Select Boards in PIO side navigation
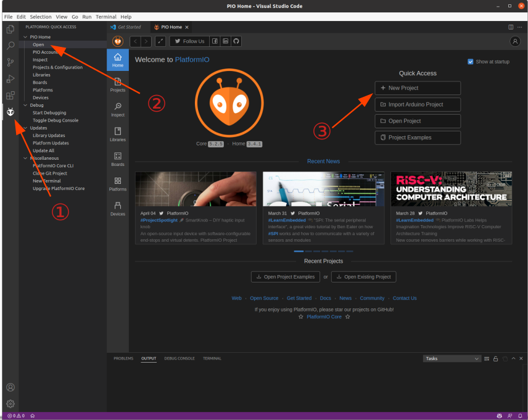Image resolution: width=528 pixels, height=420 pixels. (118, 159)
